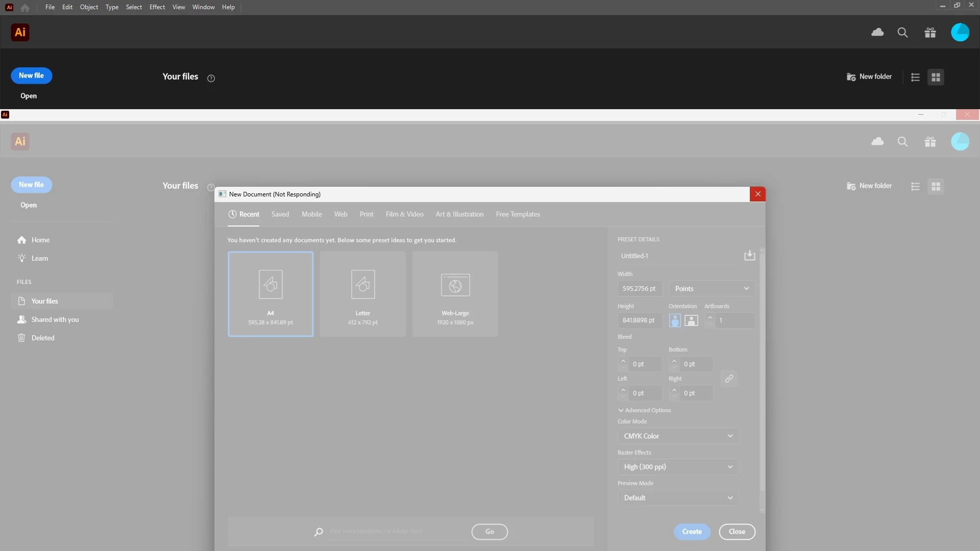Switch to list view icon
The image size is (980, 551).
coord(915,77)
